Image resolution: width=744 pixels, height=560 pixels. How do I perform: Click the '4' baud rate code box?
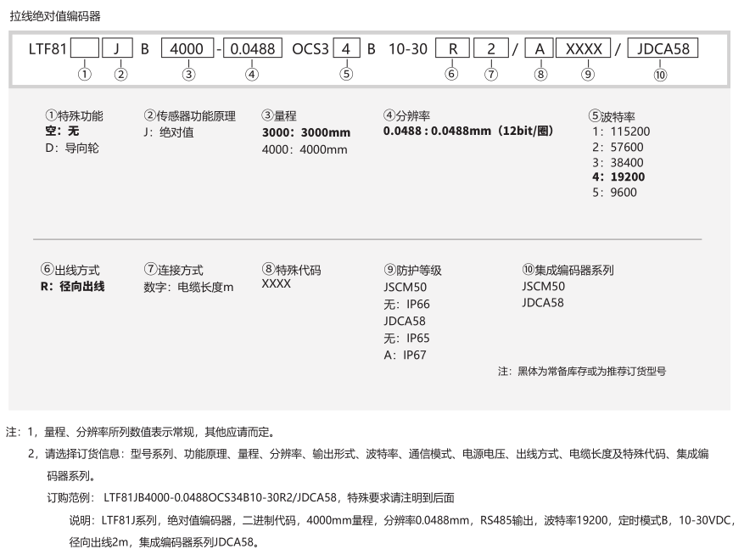(346, 48)
